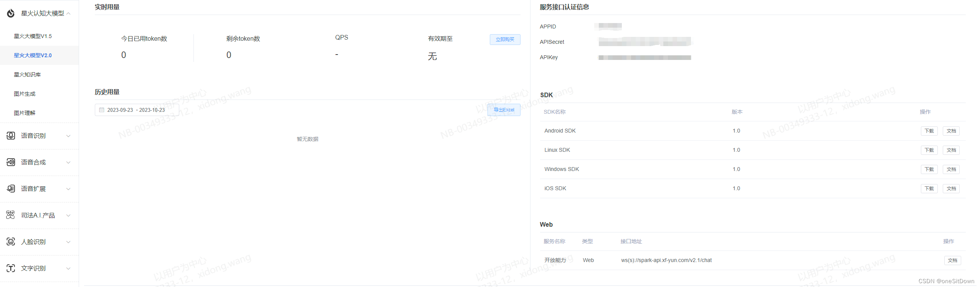The image size is (980, 287).
Task: Open the iOS SDK 文档 docs
Action: pyautogui.click(x=951, y=189)
